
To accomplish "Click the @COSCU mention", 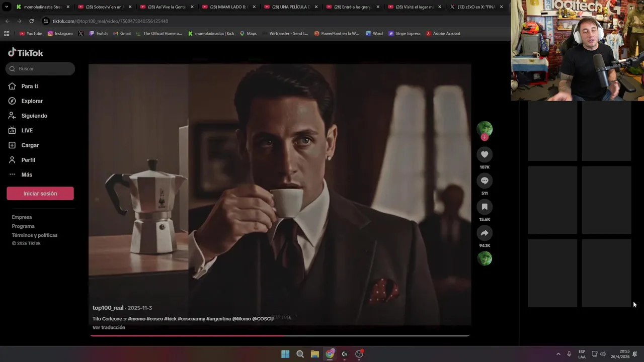I will coord(263,319).
